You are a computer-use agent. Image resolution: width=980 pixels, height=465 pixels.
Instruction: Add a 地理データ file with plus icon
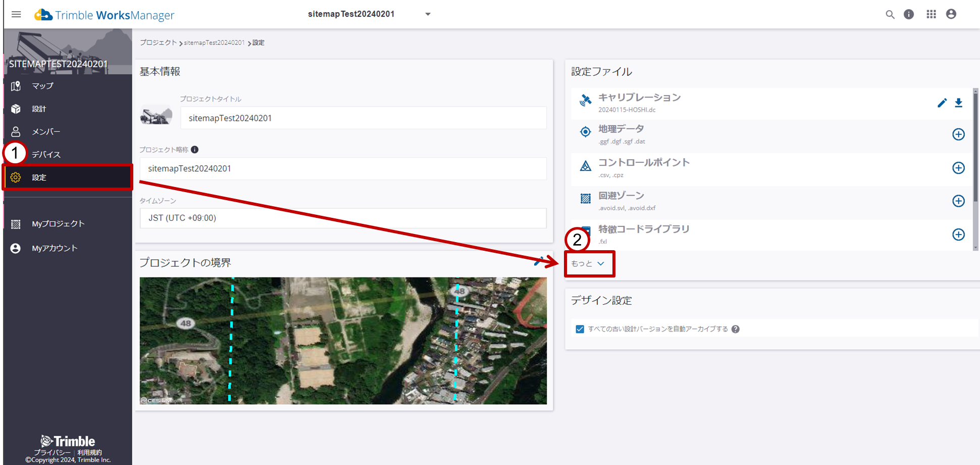[x=958, y=134]
